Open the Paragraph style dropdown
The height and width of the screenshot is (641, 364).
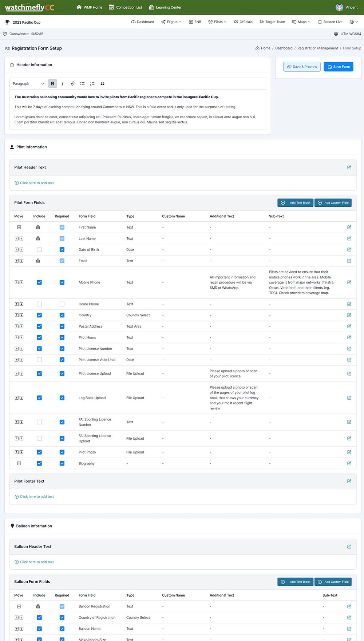click(x=28, y=84)
